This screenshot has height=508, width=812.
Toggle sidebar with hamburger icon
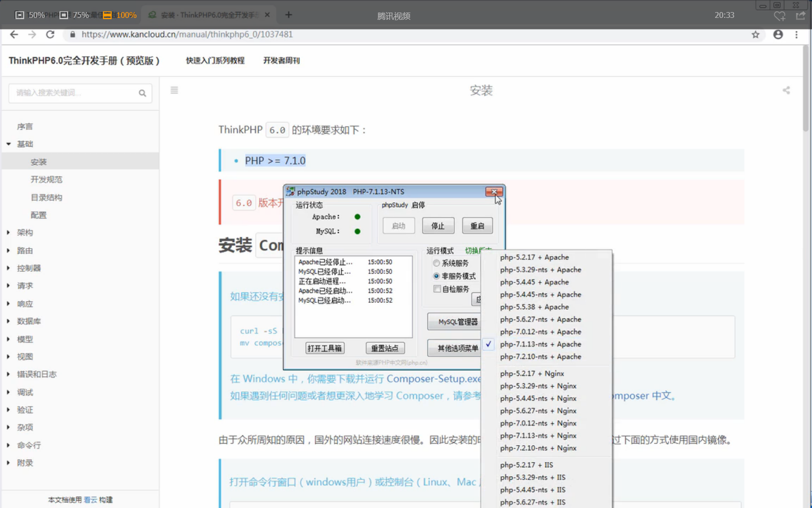[174, 90]
